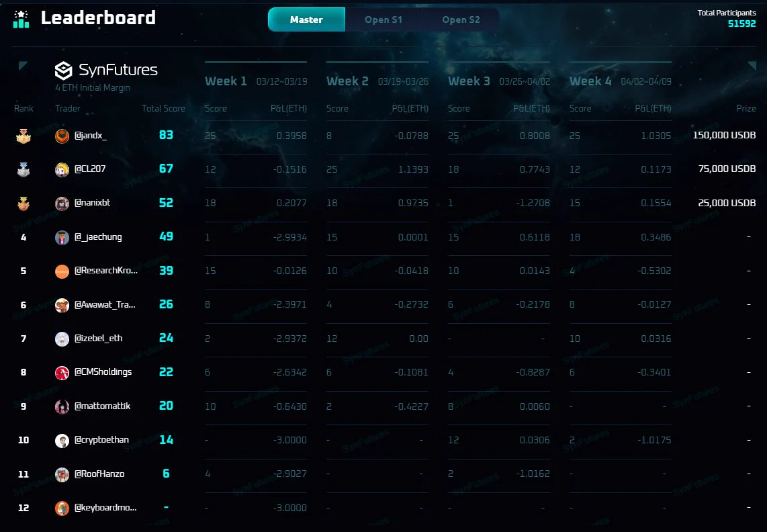The height and width of the screenshot is (532, 767).
Task: Click the Leaderboard title
Action: click(x=98, y=18)
